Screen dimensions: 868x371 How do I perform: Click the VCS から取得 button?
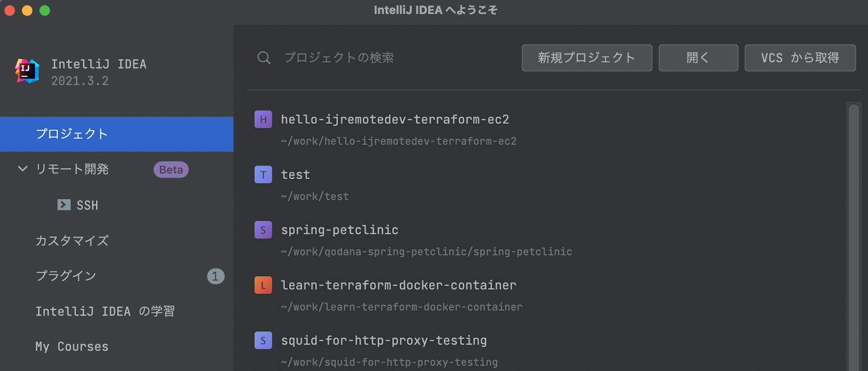tap(800, 58)
